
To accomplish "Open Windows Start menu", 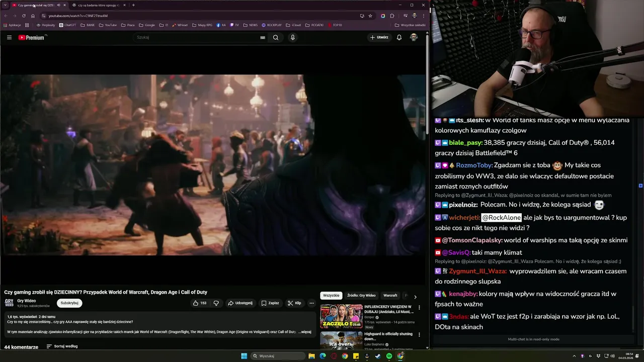I will tap(244, 356).
